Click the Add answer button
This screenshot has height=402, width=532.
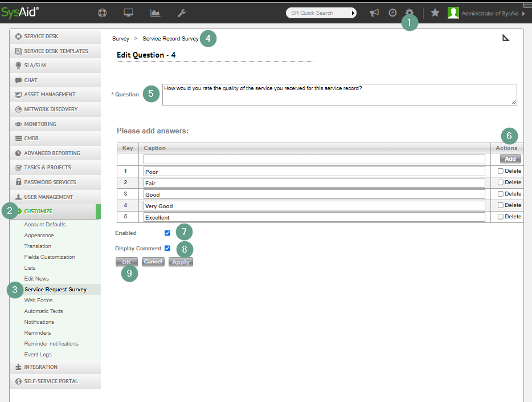(x=510, y=159)
